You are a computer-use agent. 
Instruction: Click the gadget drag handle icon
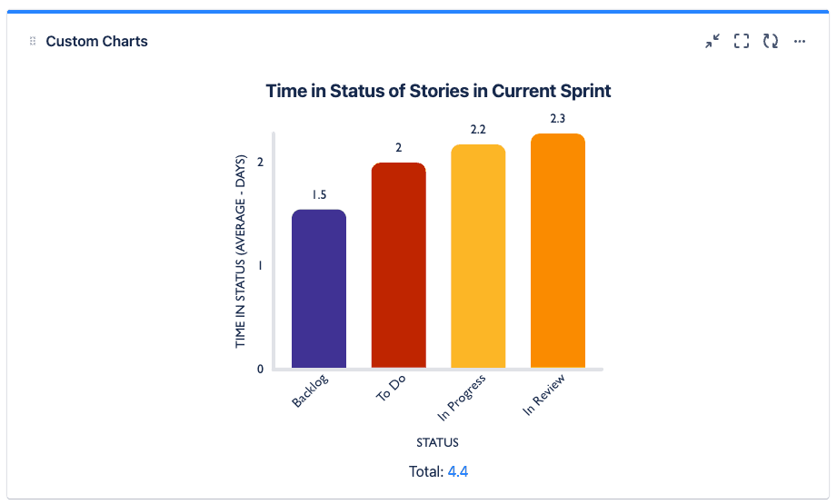coord(33,42)
